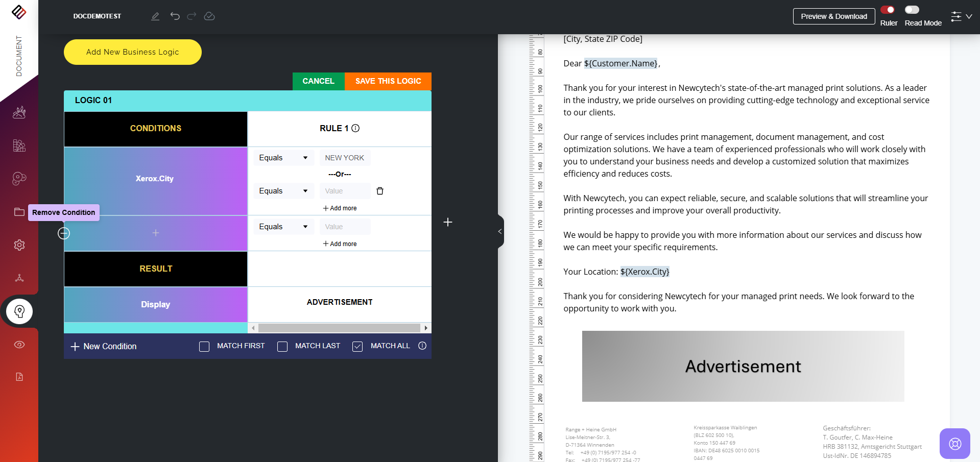Click SAVE THIS LOGIC button
The image size is (980, 462).
pyautogui.click(x=388, y=81)
